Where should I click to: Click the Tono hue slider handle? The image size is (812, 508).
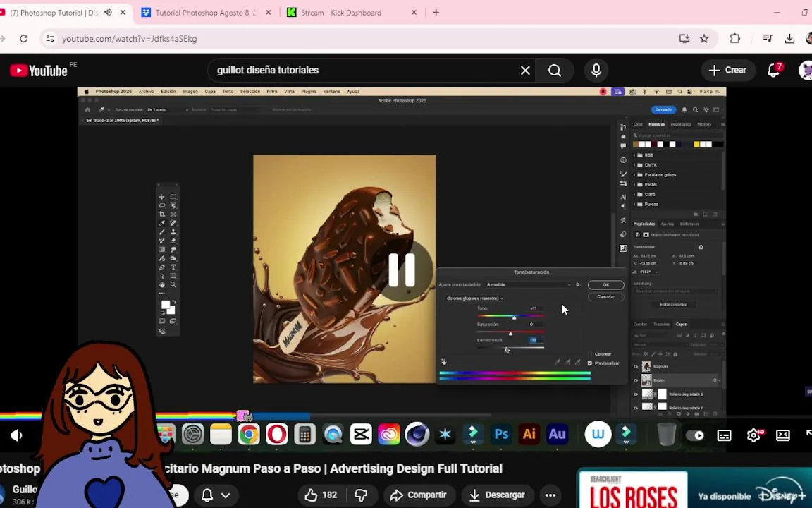pyautogui.click(x=515, y=317)
